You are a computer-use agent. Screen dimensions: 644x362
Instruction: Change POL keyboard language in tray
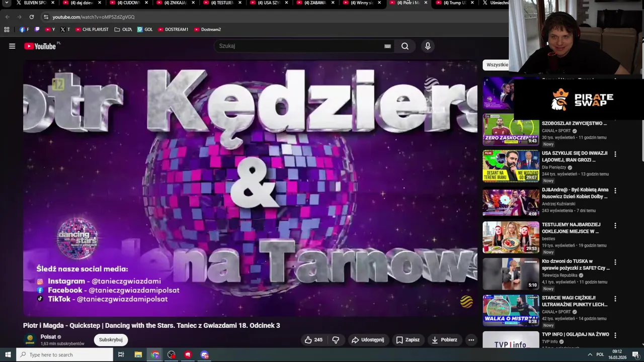[x=600, y=354]
